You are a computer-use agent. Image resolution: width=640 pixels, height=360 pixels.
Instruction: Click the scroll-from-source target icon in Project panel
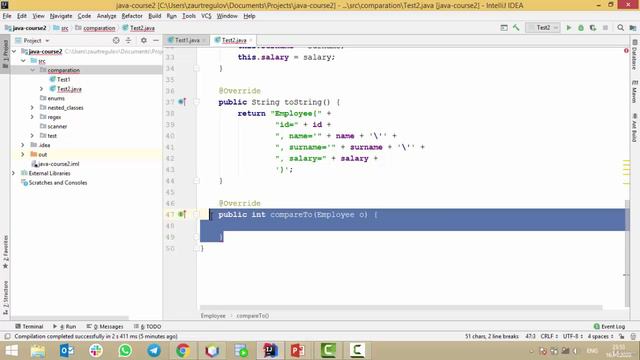(x=116, y=40)
